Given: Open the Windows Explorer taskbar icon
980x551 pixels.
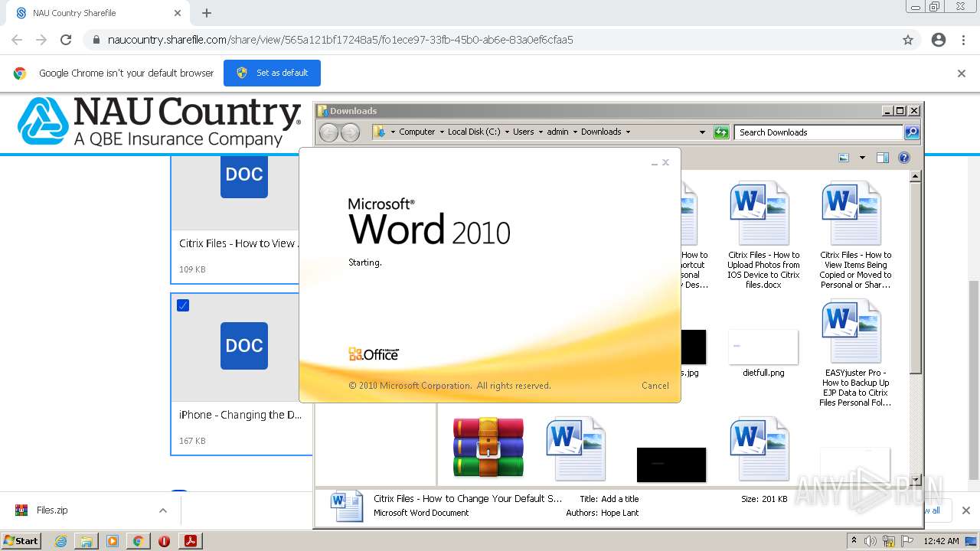Looking at the screenshot, I should [x=87, y=541].
